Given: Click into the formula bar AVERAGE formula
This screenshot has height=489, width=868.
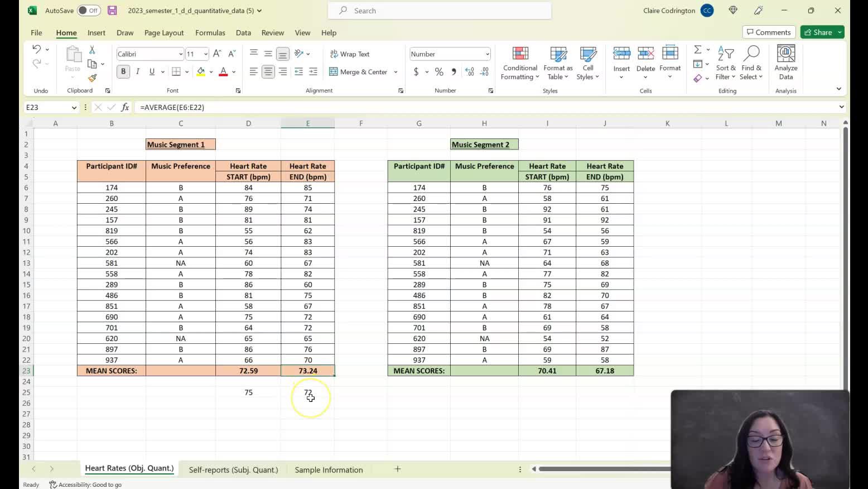Looking at the screenshot, I should [x=172, y=107].
